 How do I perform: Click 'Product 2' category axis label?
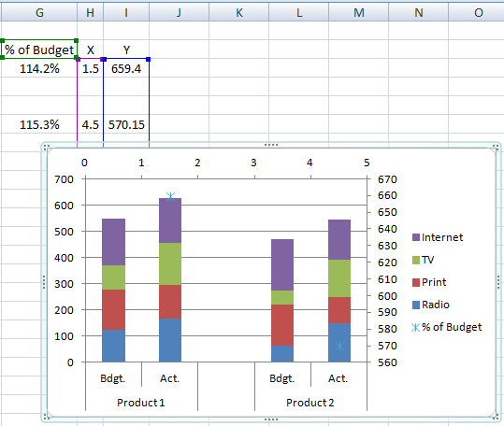click(310, 403)
